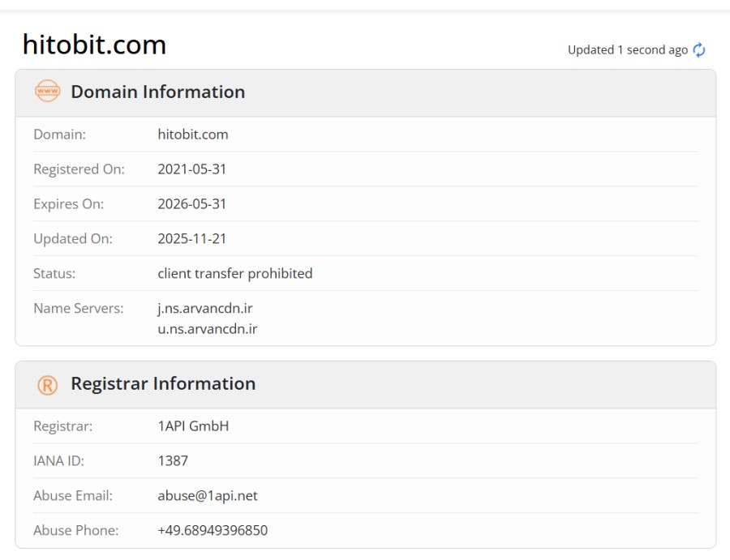Click the orange registered R icon
This screenshot has height=560, width=730.
[x=48, y=385]
